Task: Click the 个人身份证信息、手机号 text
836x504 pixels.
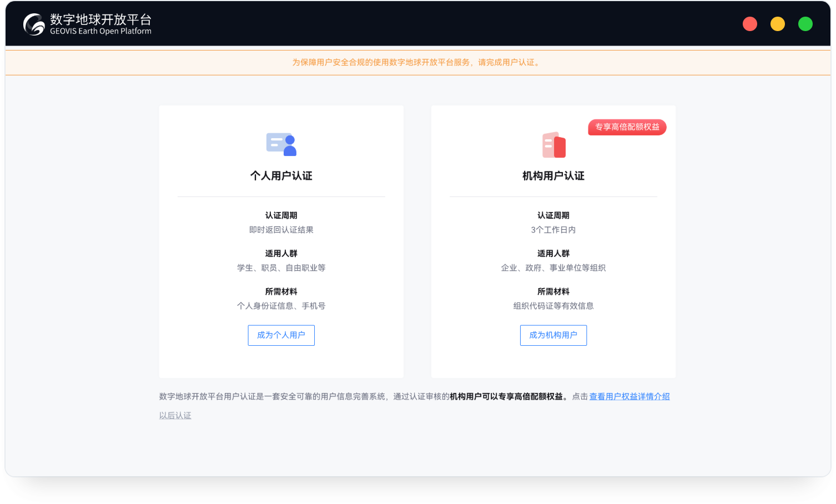Action: [281, 306]
